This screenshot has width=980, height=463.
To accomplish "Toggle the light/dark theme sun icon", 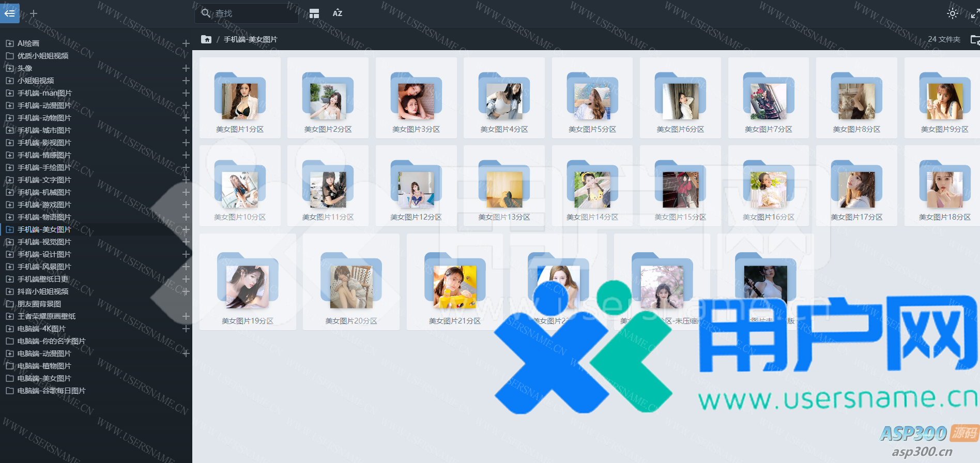I will pos(953,13).
